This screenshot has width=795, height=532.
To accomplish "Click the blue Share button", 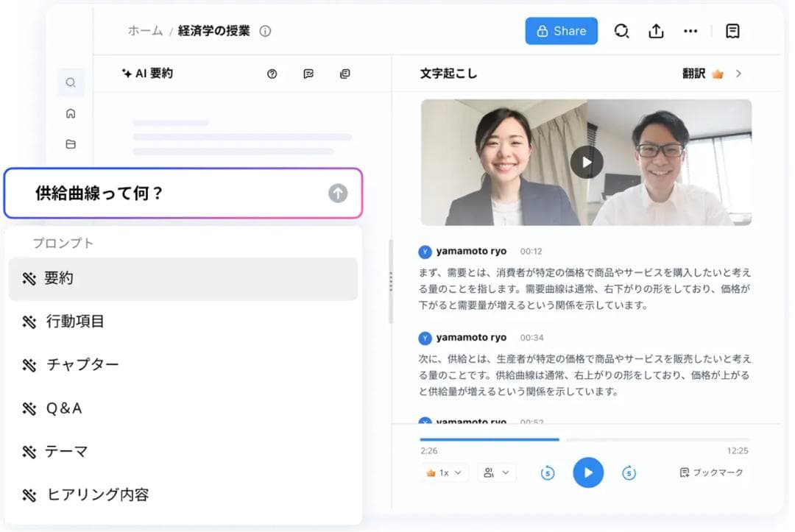I will [x=561, y=32].
